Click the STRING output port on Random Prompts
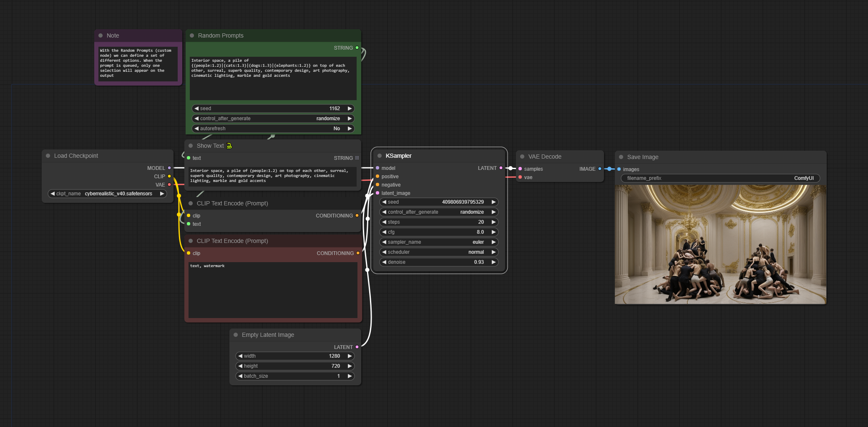The width and height of the screenshot is (868, 427). (x=357, y=48)
